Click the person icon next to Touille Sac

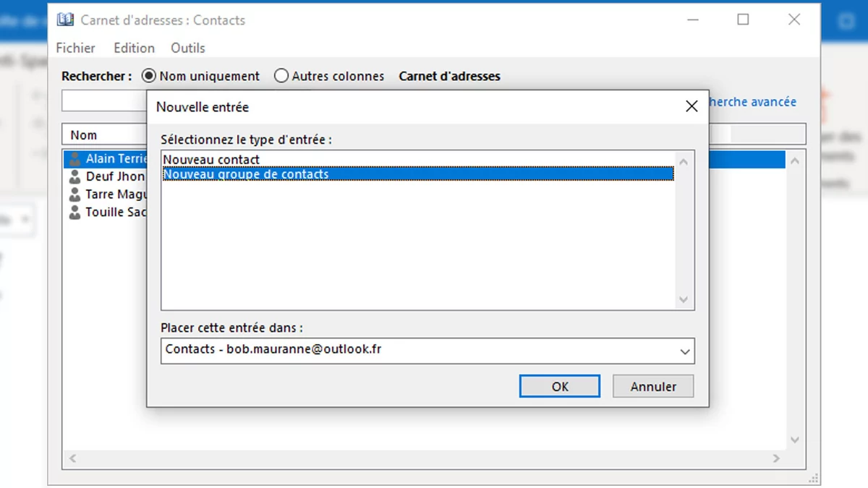75,213
